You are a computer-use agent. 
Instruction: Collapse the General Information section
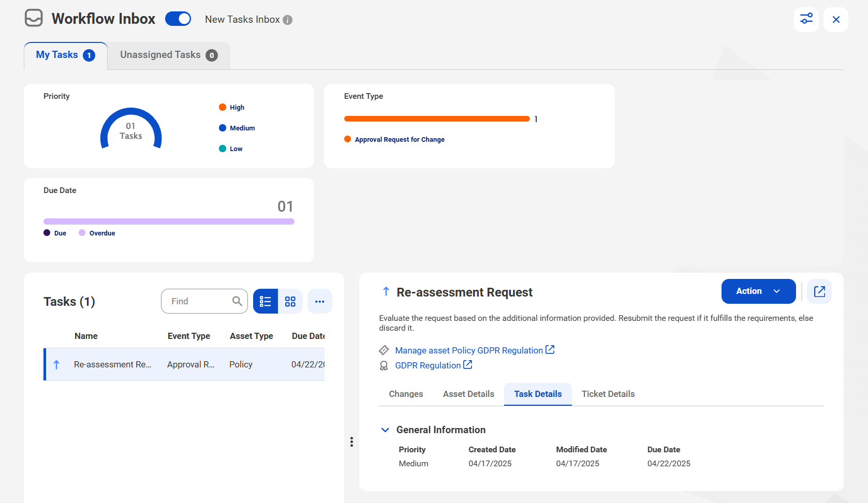pos(385,430)
